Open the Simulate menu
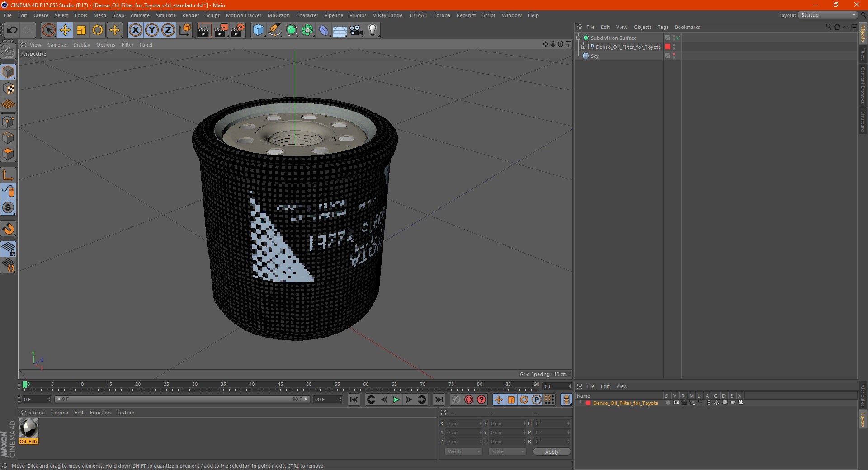Screen dimensions: 868x470 tap(166, 15)
